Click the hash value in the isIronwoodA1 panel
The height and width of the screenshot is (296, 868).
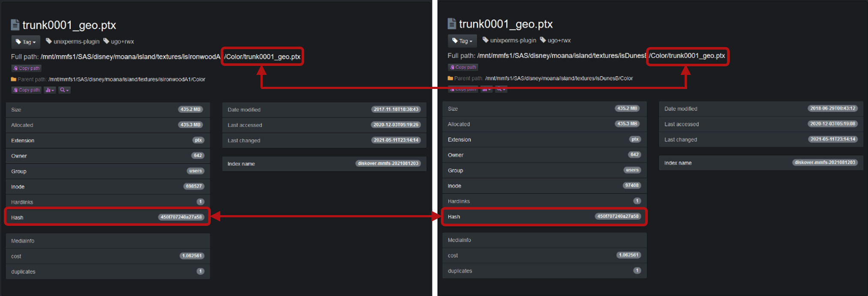(181, 217)
